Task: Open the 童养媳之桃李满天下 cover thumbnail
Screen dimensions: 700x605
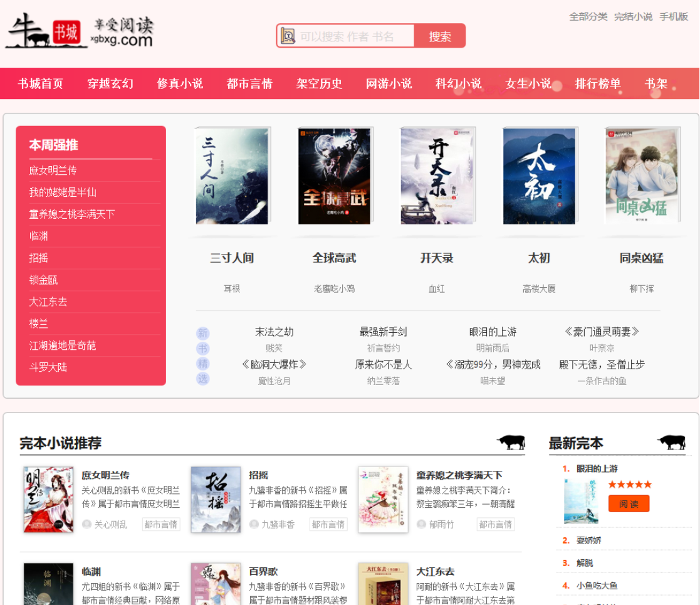Action: pyautogui.click(x=383, y=499)
